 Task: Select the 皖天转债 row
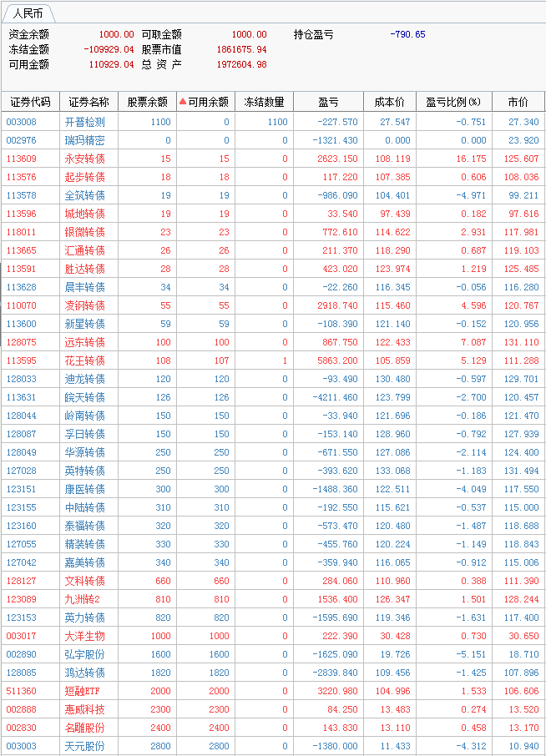273,397
